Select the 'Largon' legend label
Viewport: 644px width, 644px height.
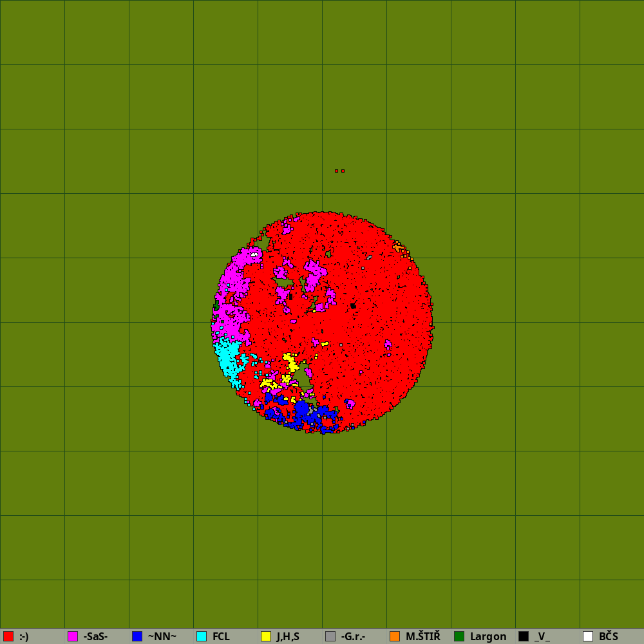pyautogui.click(x=488, y=637)
